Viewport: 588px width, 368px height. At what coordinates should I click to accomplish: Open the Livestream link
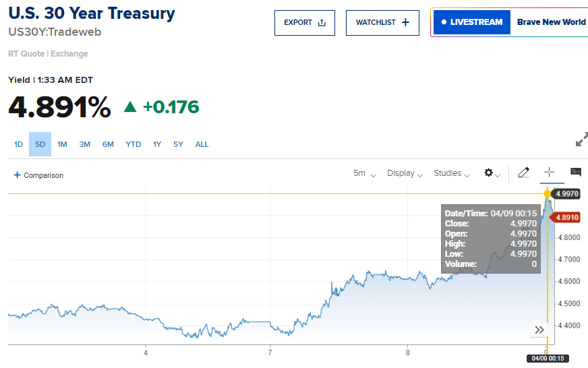click(x=471, y=22)
